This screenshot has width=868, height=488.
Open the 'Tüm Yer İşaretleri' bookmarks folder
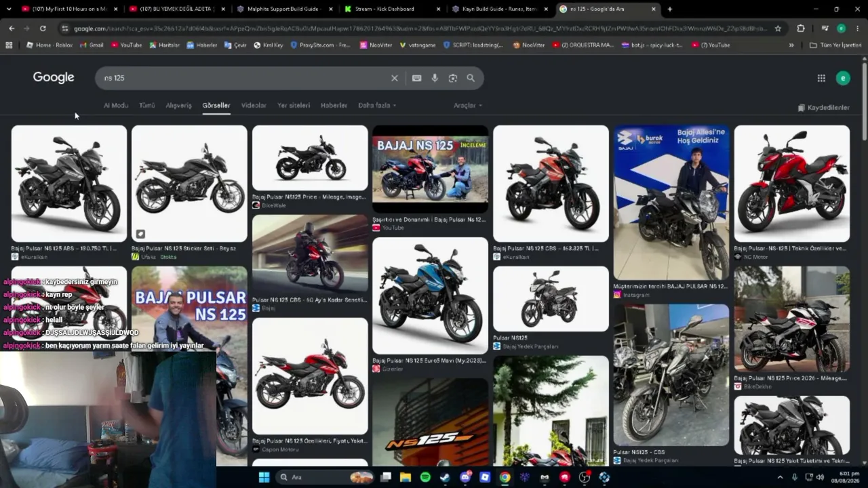835,45
